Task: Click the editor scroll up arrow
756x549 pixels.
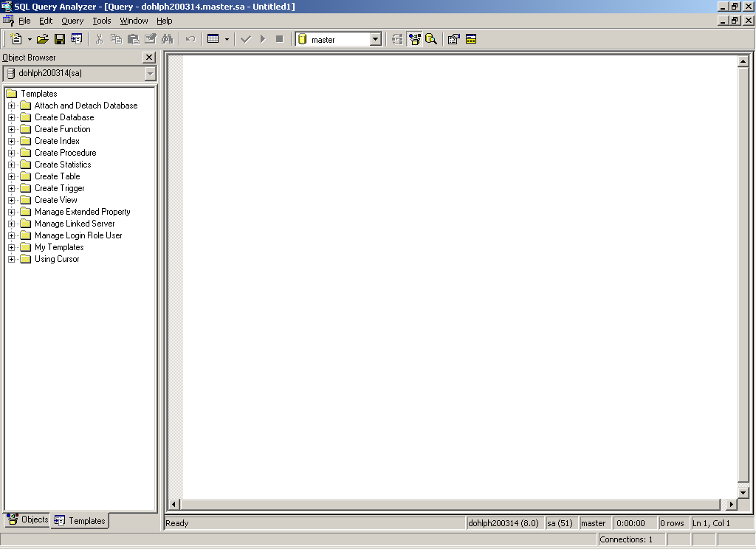Action: (x=743, y=62)
